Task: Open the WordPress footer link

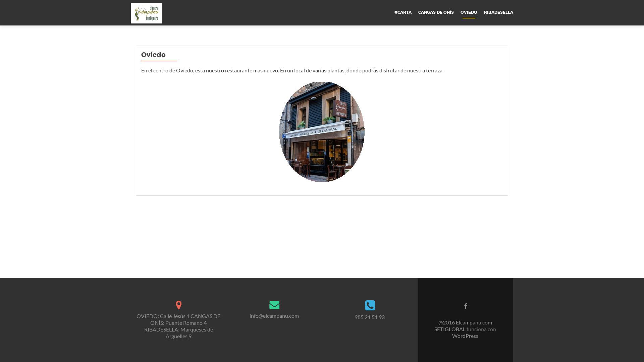Action: (x=465, y=336)
